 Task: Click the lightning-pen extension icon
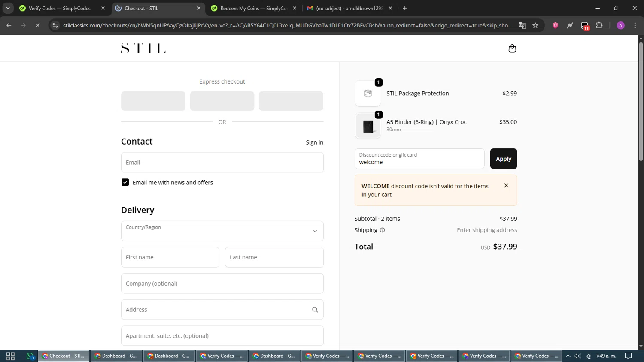tap(570, 25)
